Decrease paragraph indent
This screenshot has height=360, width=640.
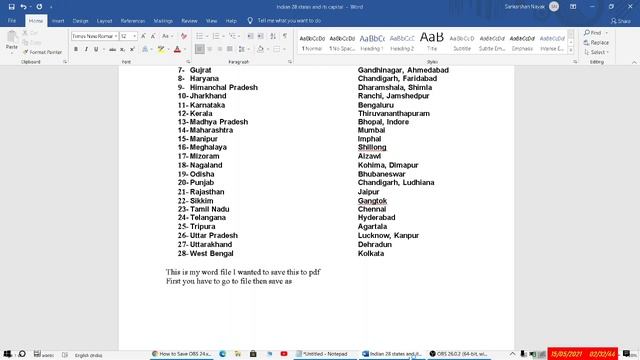click(x=251, y=36)
